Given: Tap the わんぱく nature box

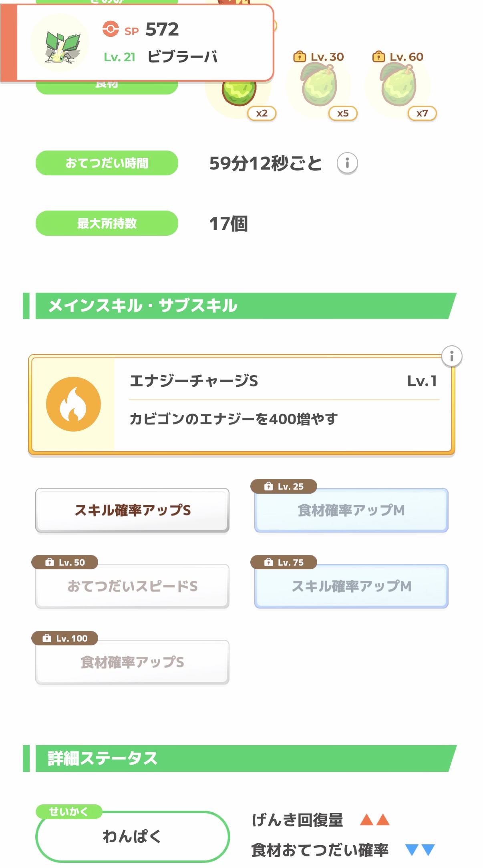Looking at the screenshot, I should [132, 836].
